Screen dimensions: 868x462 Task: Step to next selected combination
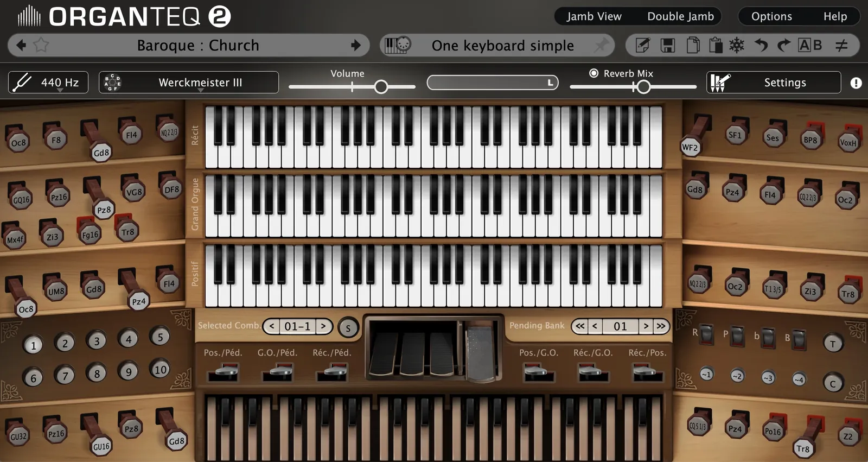pyautogui.click(x=323, y=326)
